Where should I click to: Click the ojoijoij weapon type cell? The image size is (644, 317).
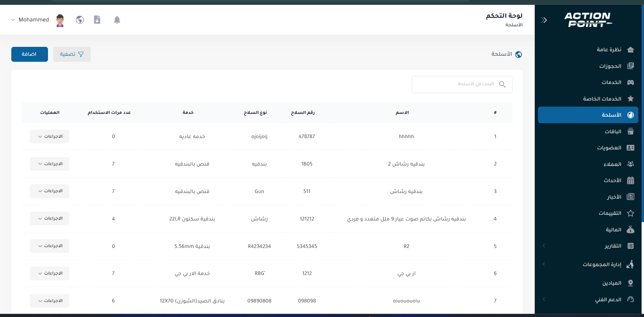[x=259, y=136]
